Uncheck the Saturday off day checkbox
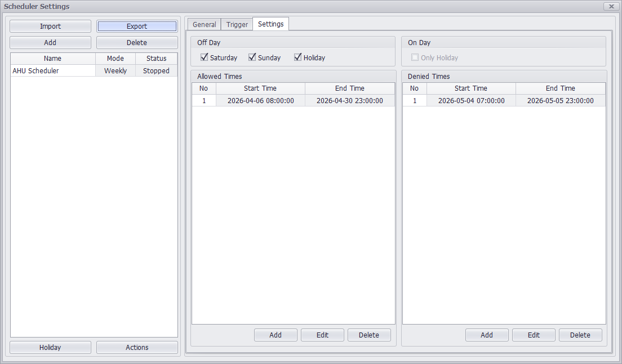 205,57
